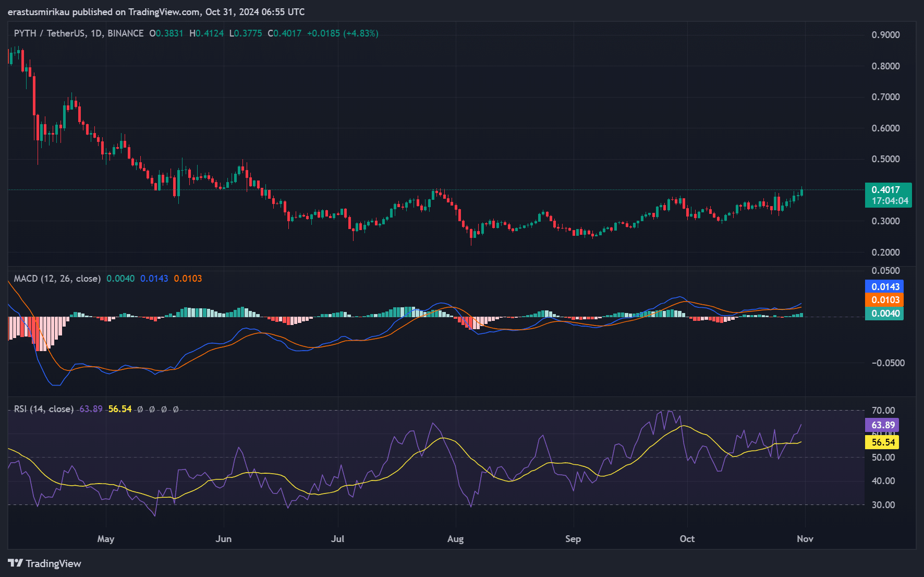The image size is (924, 577).
Task: Click the yellow 56.54 RSI axis tag
Action: [882, 442]
